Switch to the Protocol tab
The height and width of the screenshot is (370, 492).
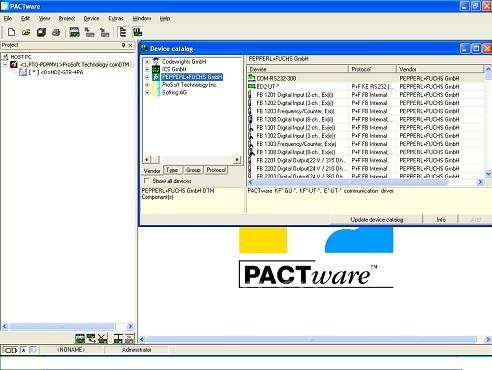216,170
